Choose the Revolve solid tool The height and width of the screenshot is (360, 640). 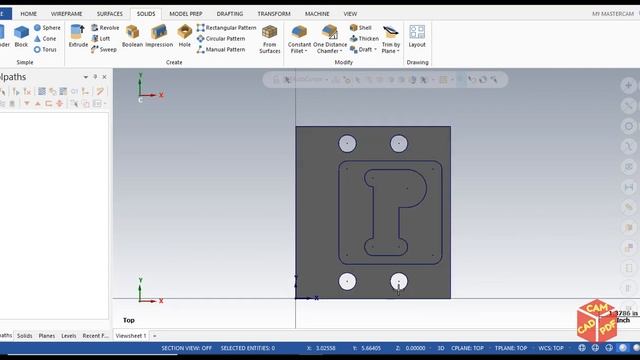tap(105, 28)
